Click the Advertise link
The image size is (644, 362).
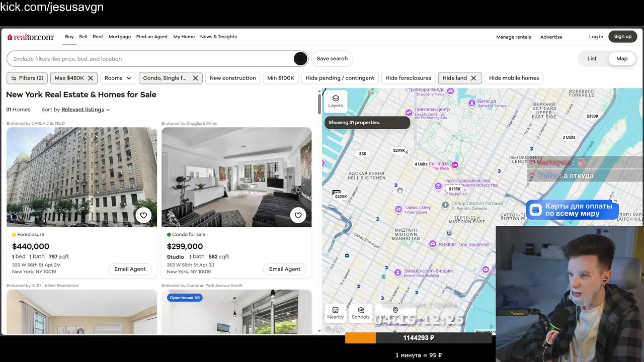tap(551, 37)
